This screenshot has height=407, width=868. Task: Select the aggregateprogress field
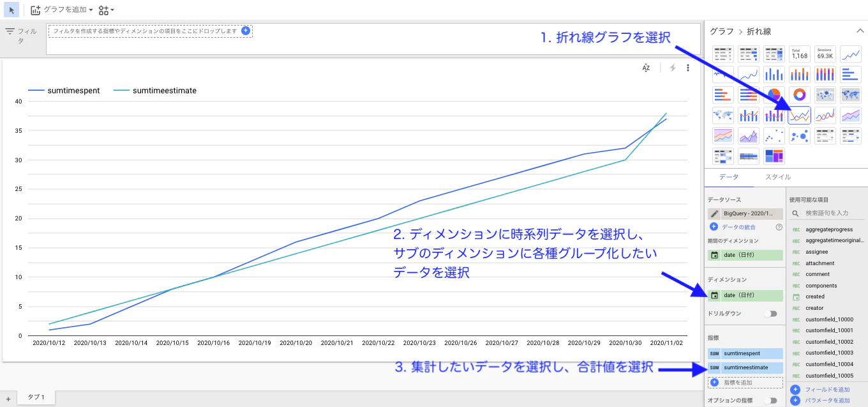pos(828,229)
